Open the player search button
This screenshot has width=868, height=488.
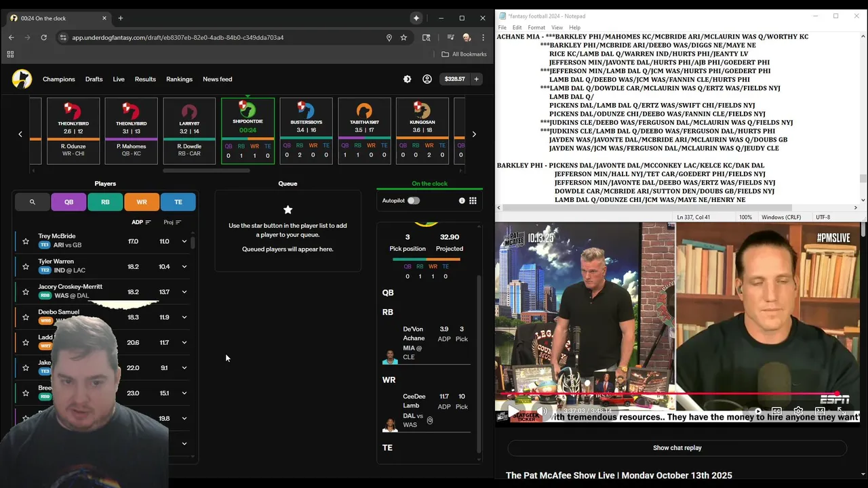32,202
